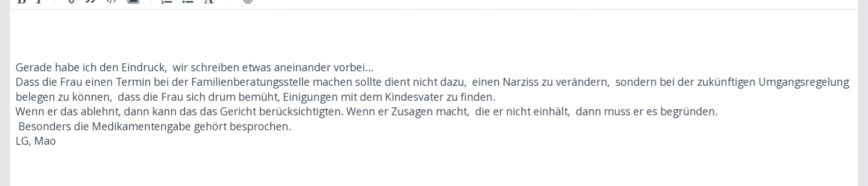Place cursor after 'LG, Mao' signature
Image resolution: width=868 pixels, height=186 pixels.
[x=57, y=141]
